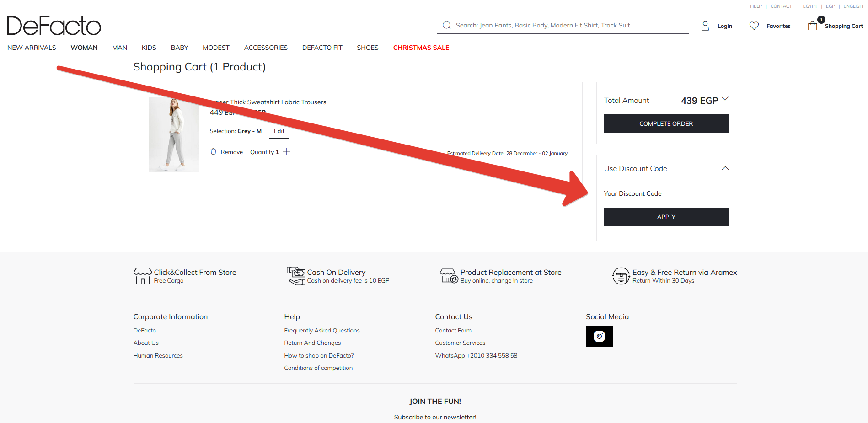The height and width of the screenshot is (423, 868).
Task: Open the ACCESSORIES menu
Action: (x=266, y=48)
